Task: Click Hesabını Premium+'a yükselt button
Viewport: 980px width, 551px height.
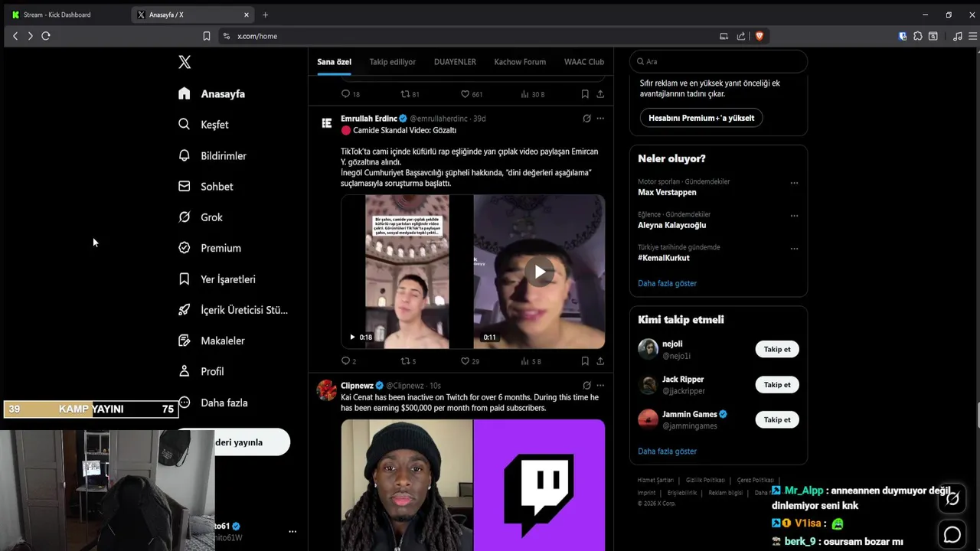Action: tap(701, 118)
